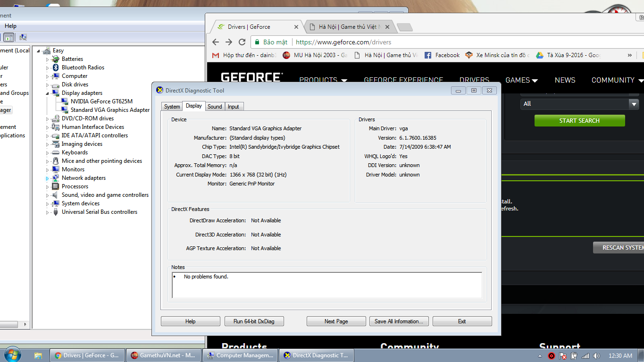Open the PRODUCTS menu on GeForce site
644x362 pixels.
pyautogui.click(x=323, y=80)
